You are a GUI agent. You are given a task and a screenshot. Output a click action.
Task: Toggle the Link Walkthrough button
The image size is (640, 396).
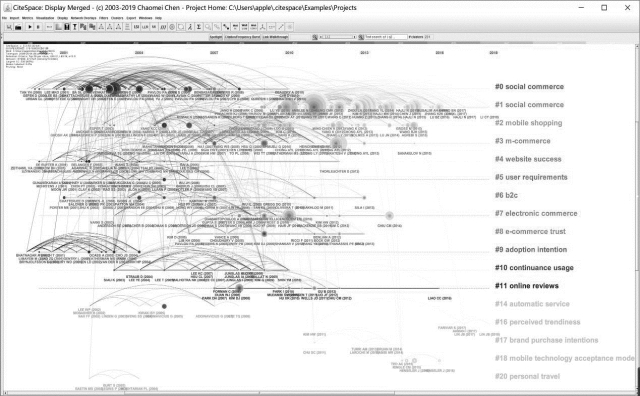(275, 37)
